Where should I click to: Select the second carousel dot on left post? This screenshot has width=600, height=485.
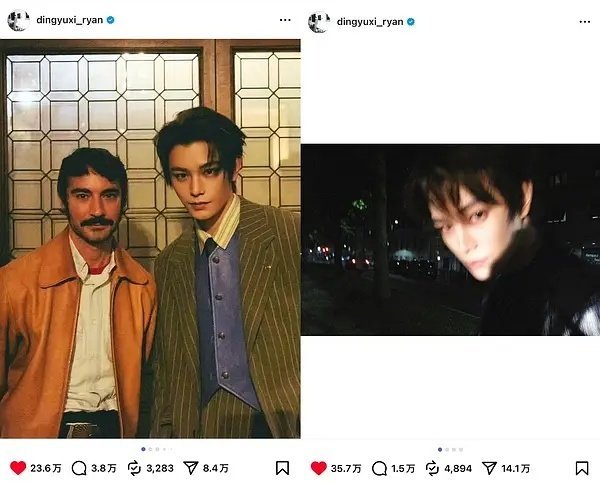click(150, 449)
